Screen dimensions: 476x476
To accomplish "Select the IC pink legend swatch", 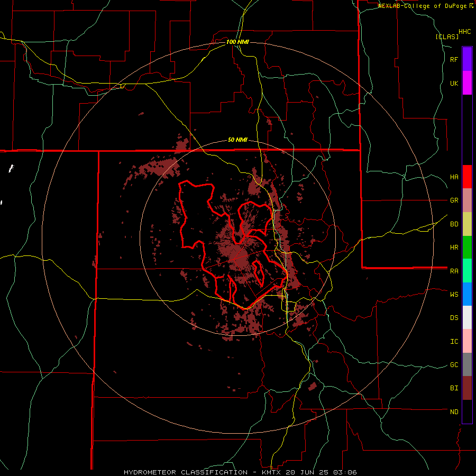I will click(x=467, y=341).
